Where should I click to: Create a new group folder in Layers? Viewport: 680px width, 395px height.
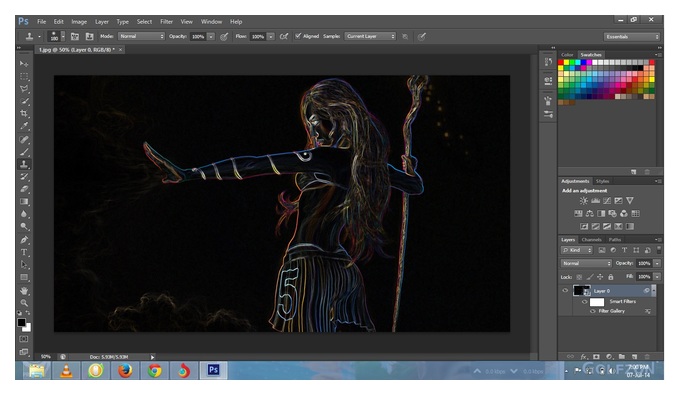tap(621, 356)
